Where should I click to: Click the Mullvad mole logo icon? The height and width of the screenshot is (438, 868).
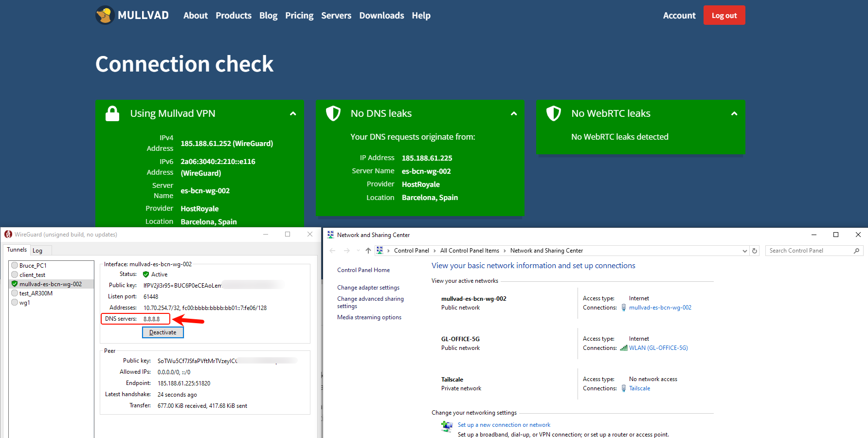pos(105,15)
